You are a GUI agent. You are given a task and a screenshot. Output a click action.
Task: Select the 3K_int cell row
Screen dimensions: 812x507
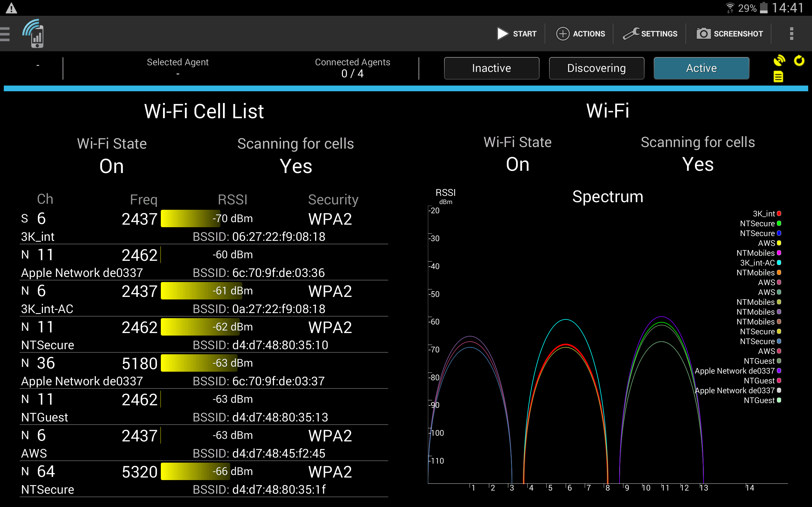point(204,227)
